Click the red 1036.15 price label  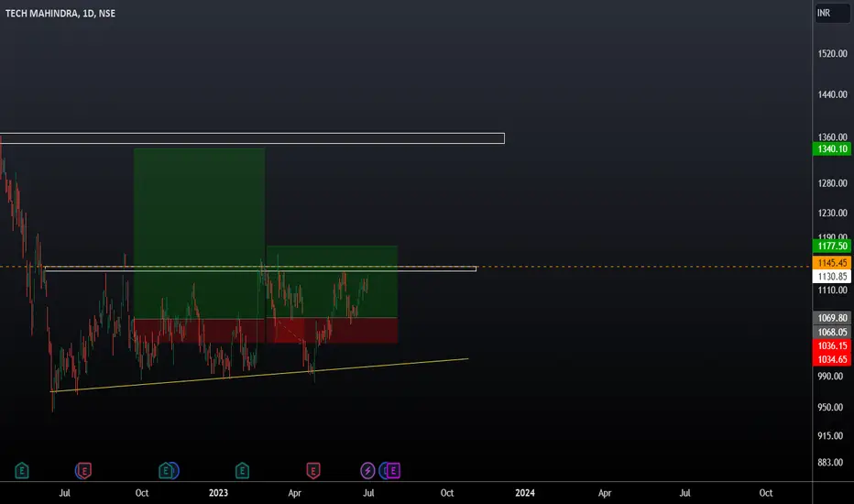832,345
